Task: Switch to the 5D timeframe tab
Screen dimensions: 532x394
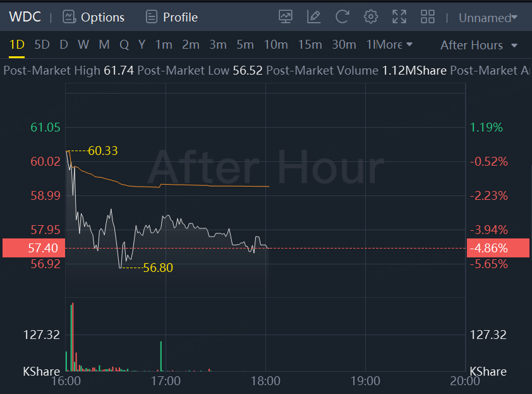Action: click(x=42, y=45)
